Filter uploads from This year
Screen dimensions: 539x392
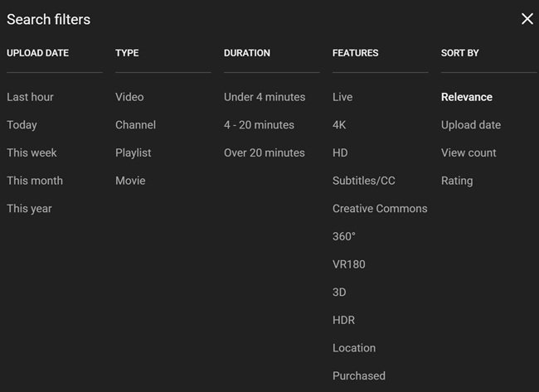click(29, 209)
